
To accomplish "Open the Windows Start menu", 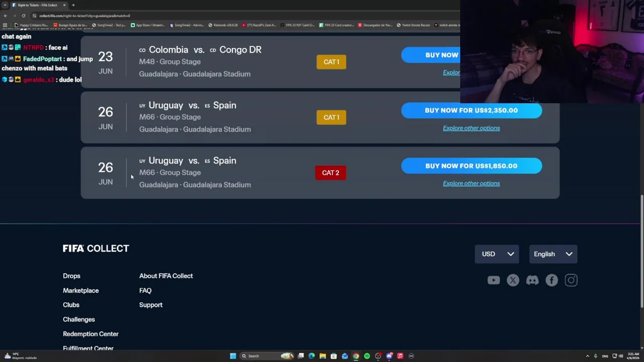I will (x=233, y=356).
